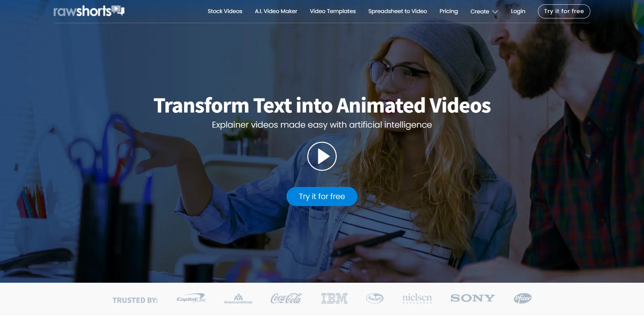Click the Ocean Spray logo
Screen dimensions: 644x335
point(375,298)
